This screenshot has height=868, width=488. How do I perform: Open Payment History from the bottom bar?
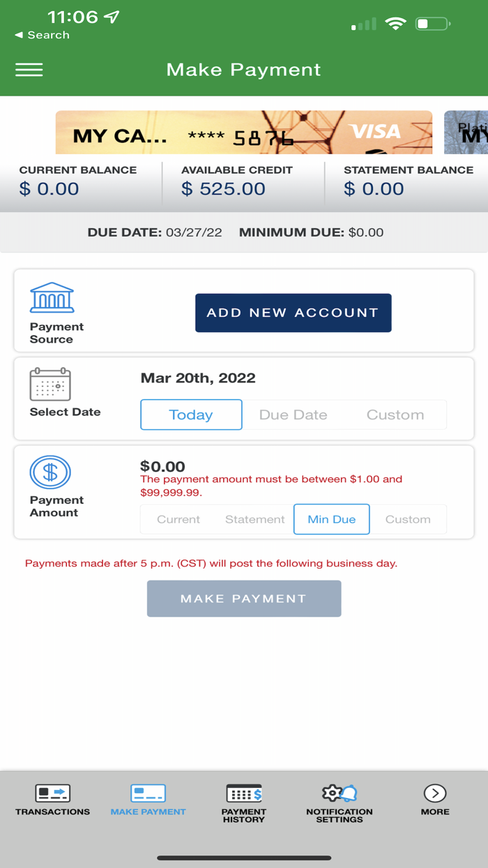(x=243, y=793)
